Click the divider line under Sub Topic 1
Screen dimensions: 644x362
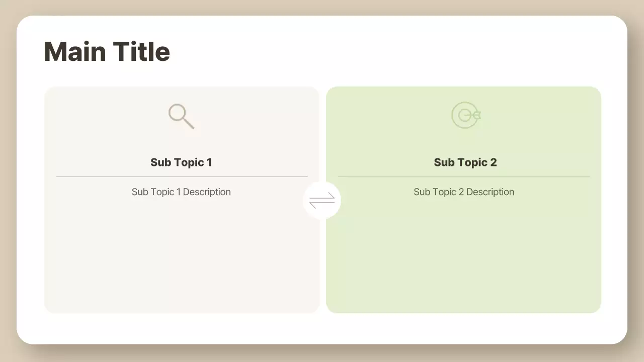(x=182, y=177)
